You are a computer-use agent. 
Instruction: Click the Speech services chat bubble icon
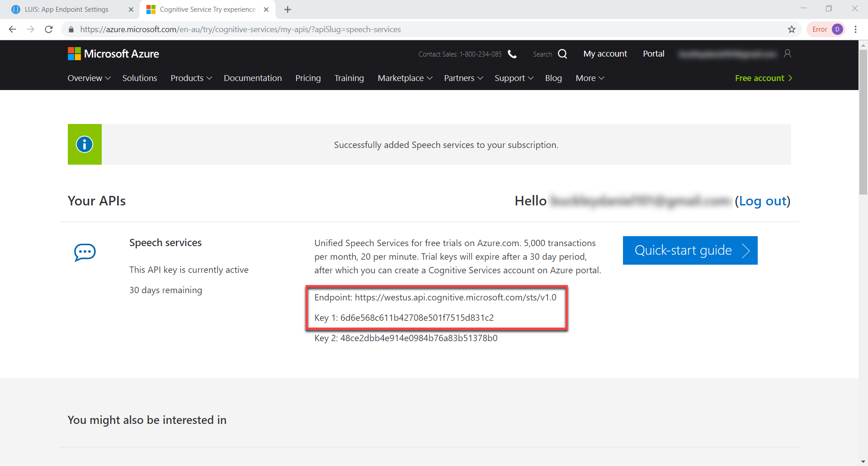[x=85, y=252]
